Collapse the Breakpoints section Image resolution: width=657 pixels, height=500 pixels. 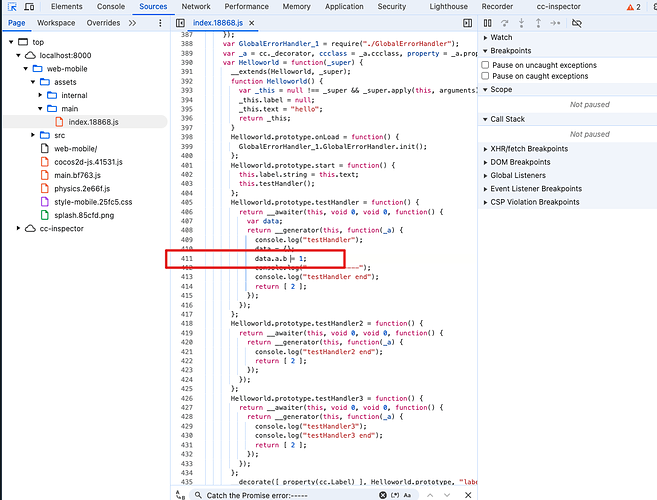click(x=486, y=51)
